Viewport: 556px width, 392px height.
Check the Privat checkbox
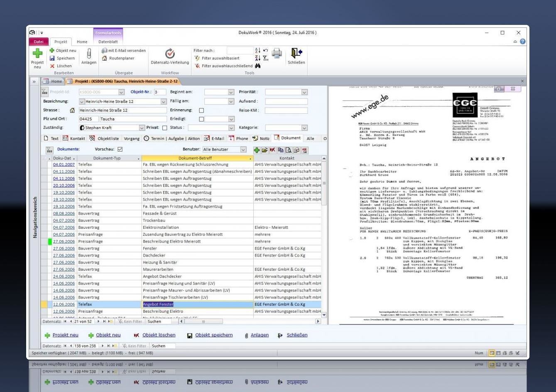click(164, 128)
